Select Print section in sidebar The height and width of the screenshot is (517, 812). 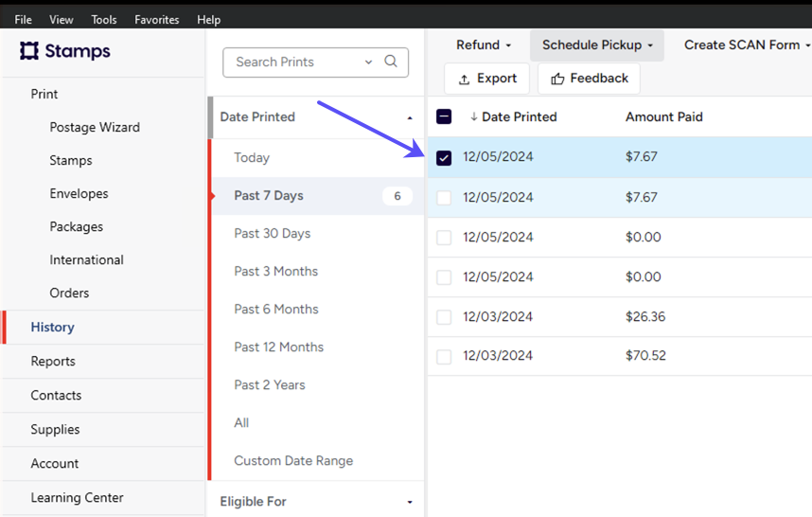(44, 95)
